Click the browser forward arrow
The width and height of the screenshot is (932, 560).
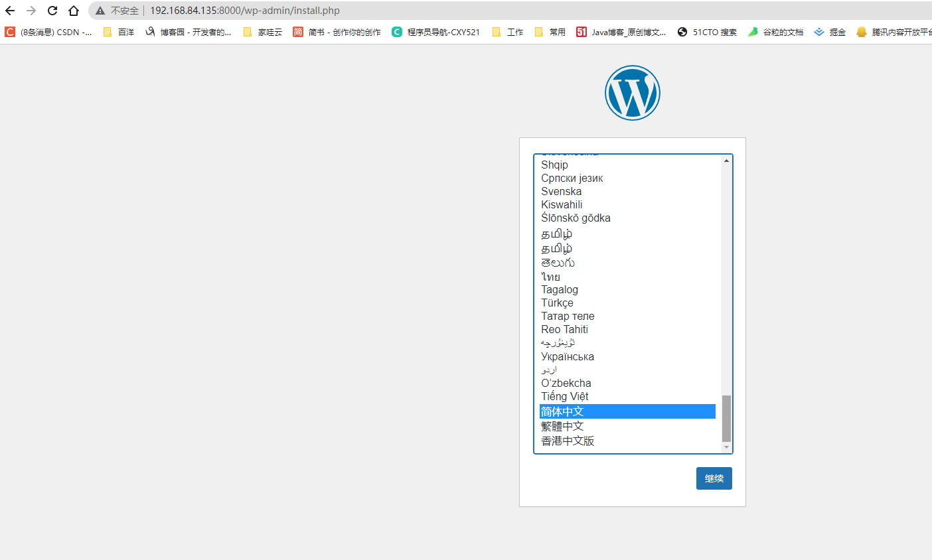click(31, 11)
